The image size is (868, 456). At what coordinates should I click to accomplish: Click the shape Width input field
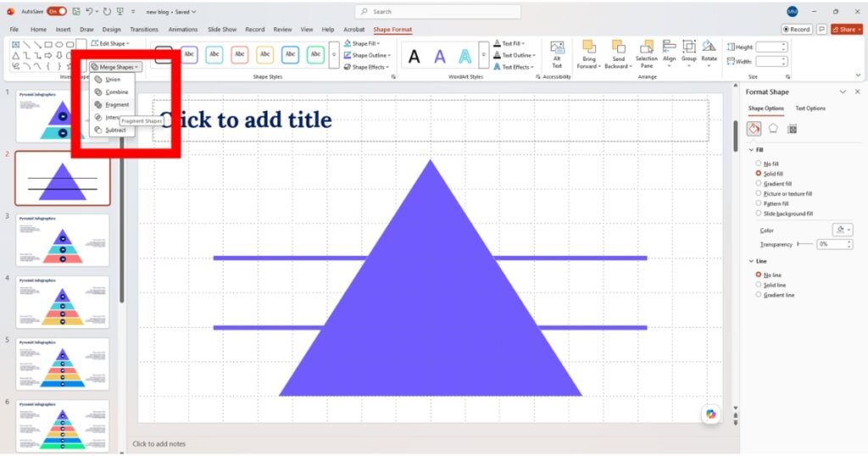[771, 61]
